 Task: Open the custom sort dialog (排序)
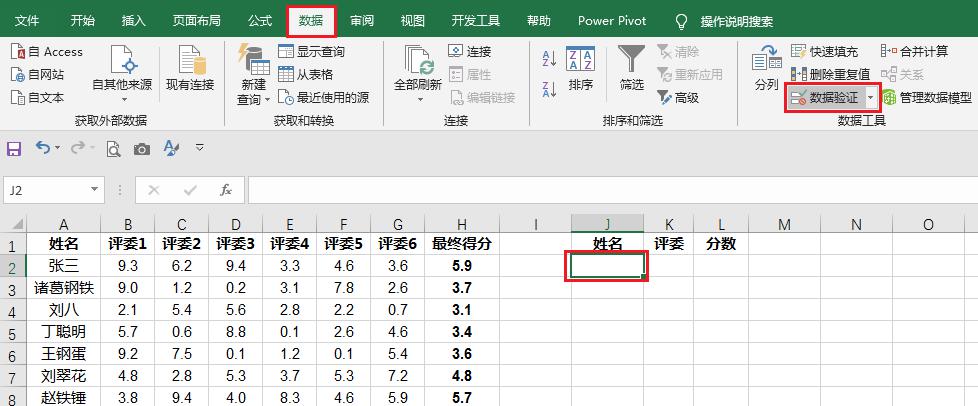[580, 69]
